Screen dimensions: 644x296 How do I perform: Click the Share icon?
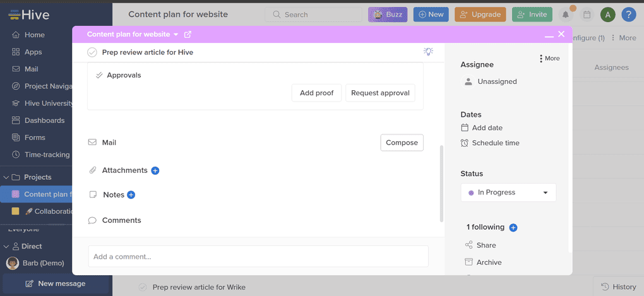(x=468, y=245)
